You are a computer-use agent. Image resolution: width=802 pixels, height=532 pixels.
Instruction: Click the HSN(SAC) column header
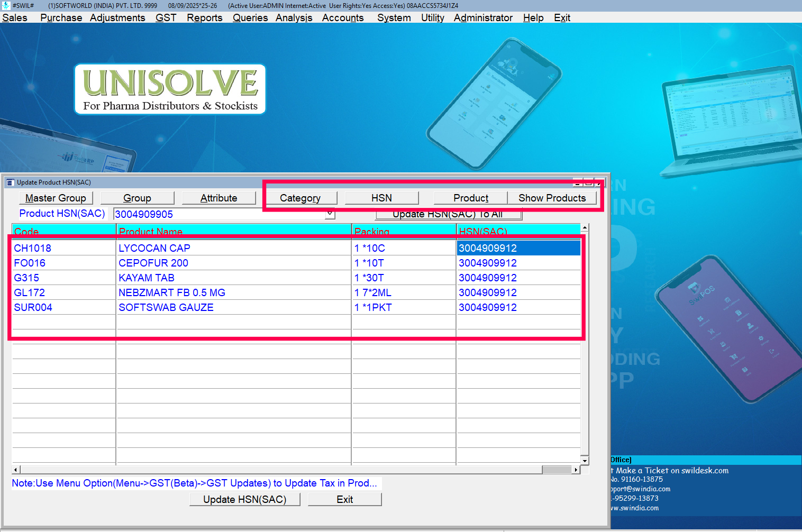tap(518, 232)
